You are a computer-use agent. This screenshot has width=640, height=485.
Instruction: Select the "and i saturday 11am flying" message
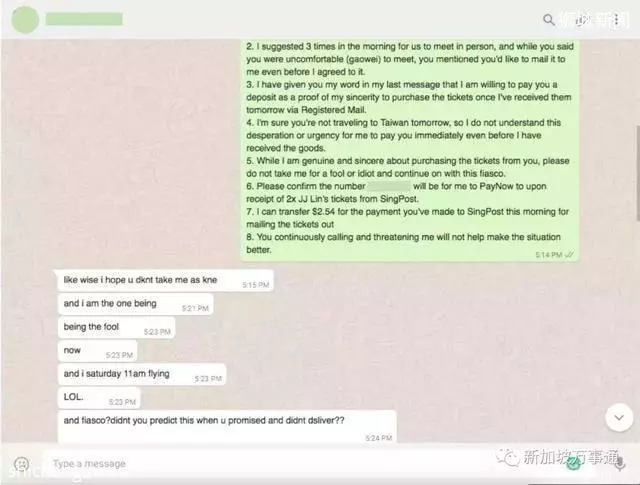pos(142,374)
